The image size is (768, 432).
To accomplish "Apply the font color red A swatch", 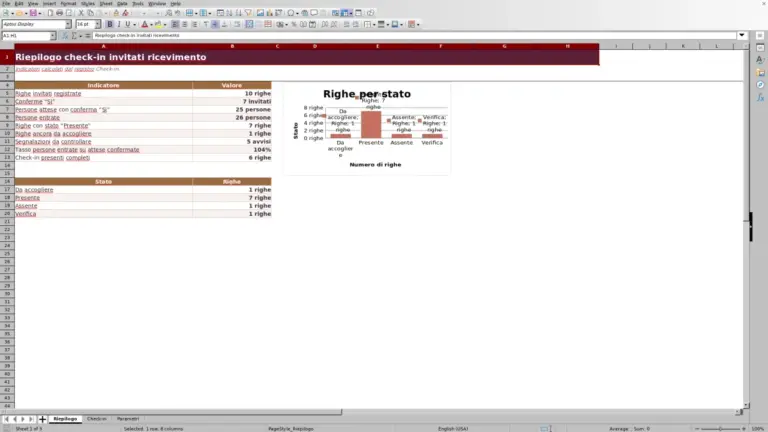I will [144, 24].
